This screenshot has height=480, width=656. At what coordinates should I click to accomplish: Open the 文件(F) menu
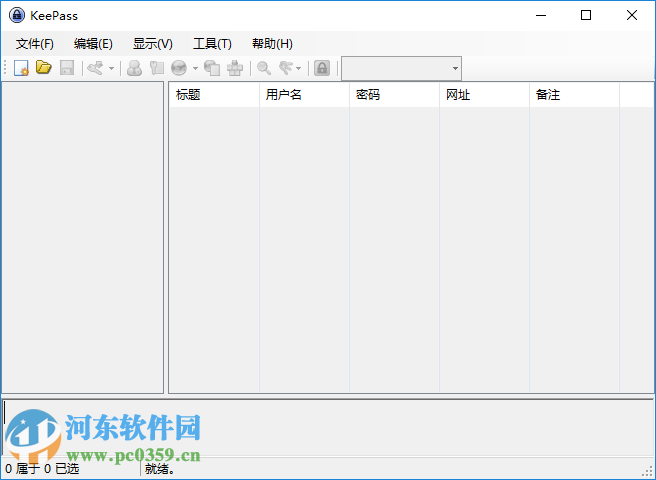click(35, 44)
